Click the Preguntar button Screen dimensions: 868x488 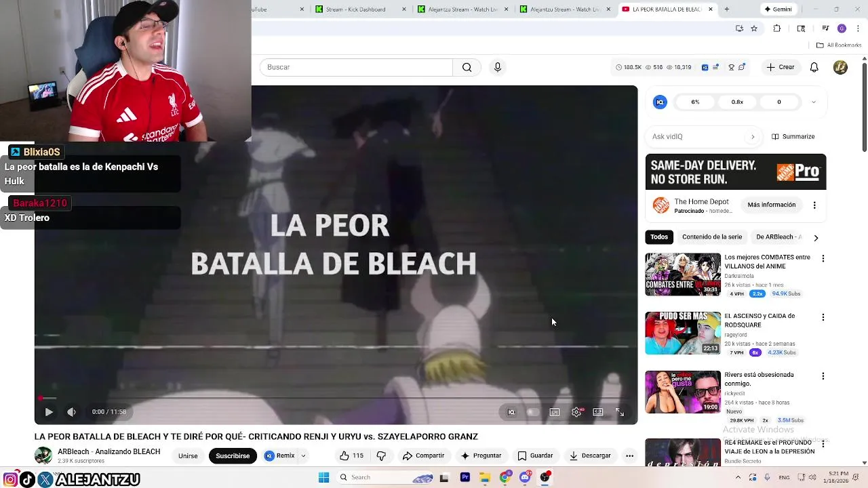(x=481, y=456)
